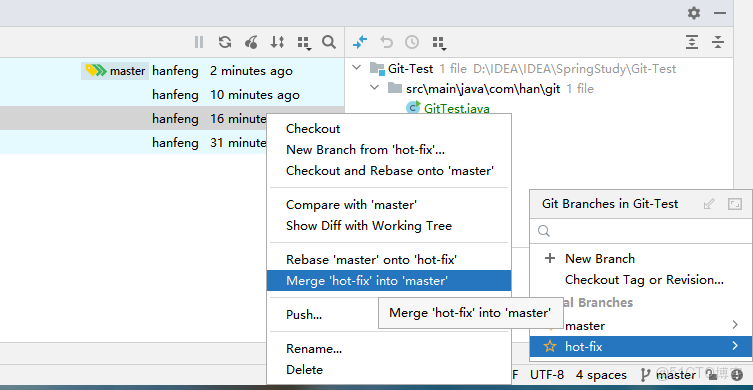Click the blue Show Diff arrows icon
Viewport: 753px width, 390px height.
pyautogui.click(x=360, y=42)
